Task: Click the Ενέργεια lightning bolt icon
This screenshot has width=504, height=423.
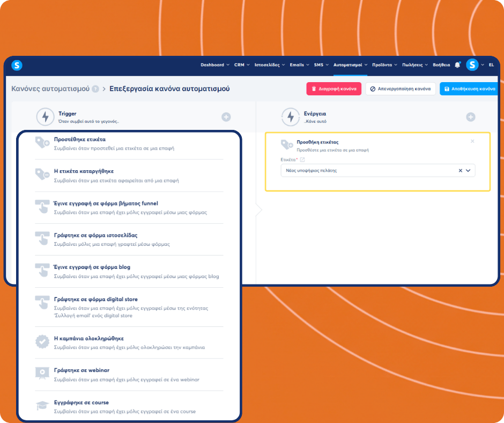Action: (x=290, y=117)
